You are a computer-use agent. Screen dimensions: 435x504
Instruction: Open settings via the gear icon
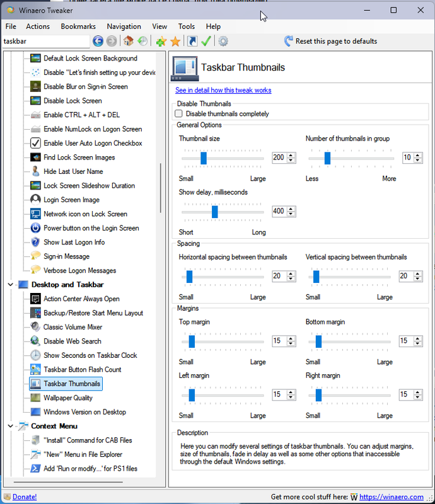point(223,41)
